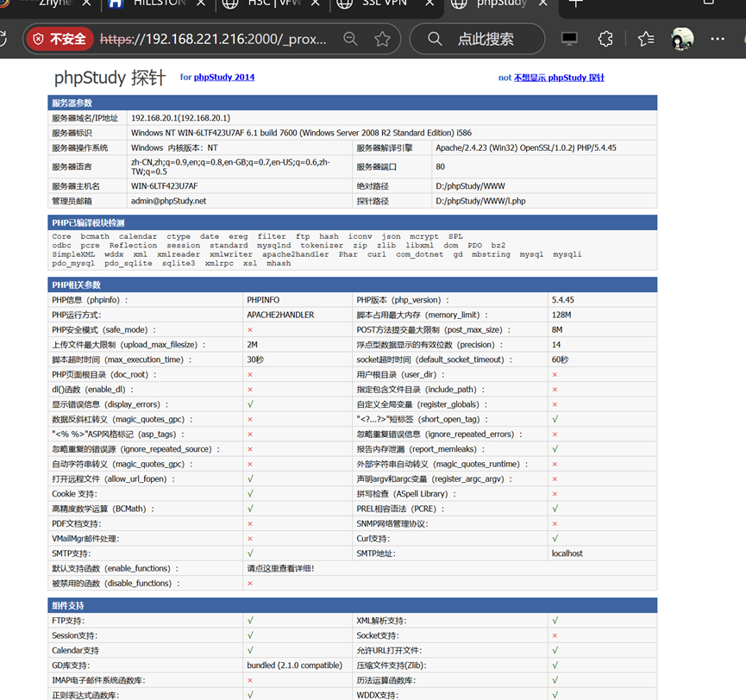Close the SSL VPN tab
The image size is (746, 700).
click(429, 3)
